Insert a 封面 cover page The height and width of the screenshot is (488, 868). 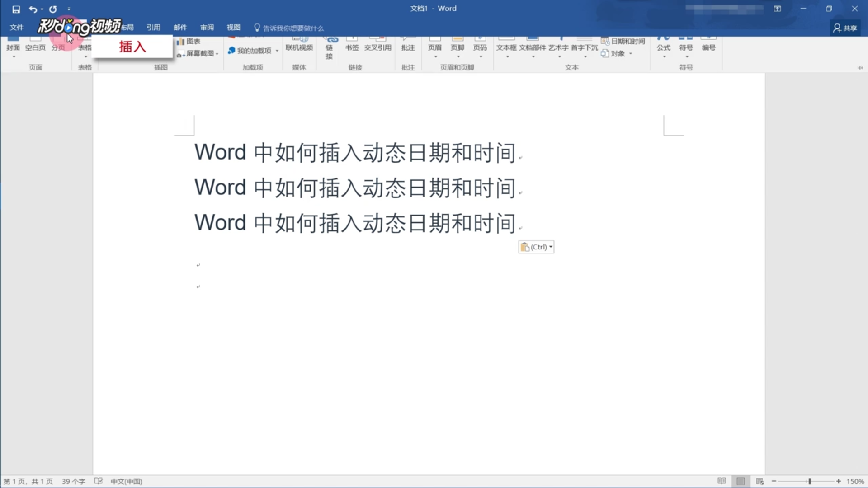(13, 48)
